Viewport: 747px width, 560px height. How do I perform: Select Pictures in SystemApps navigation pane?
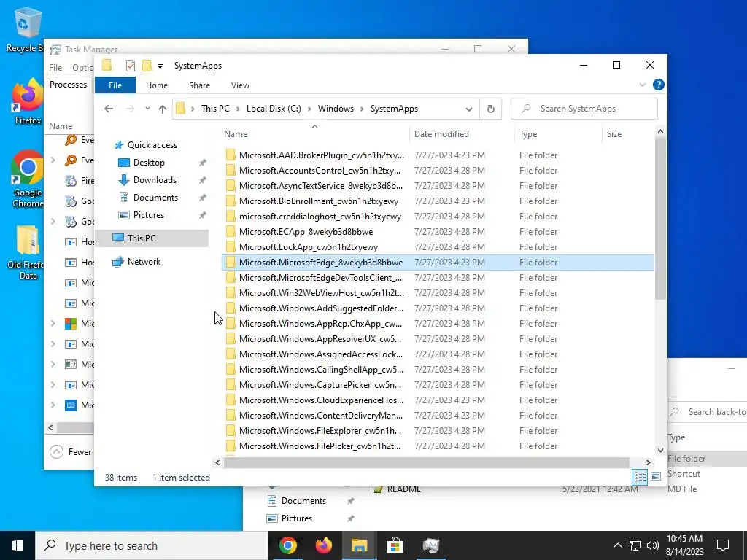(x=148, y=215)
